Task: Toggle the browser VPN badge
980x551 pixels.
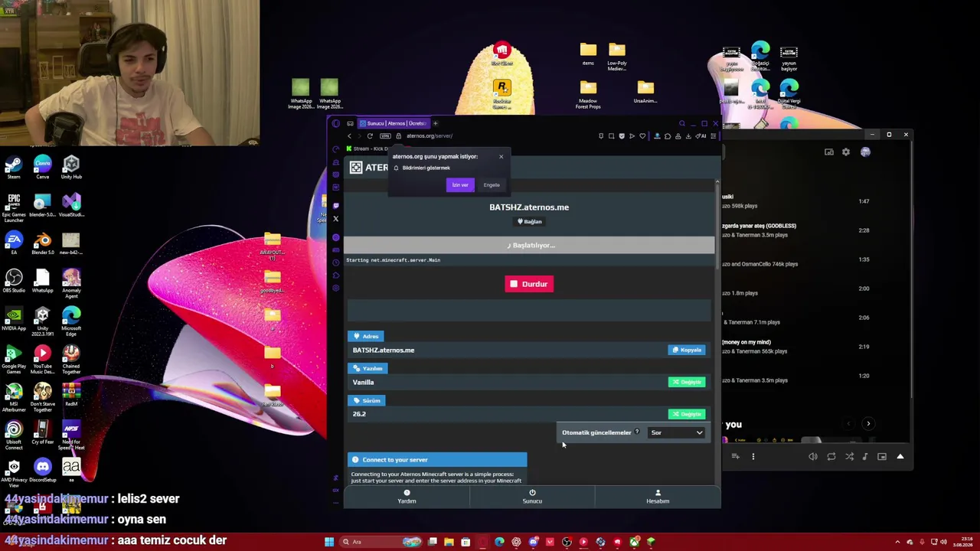Action: tap(385, 136)
